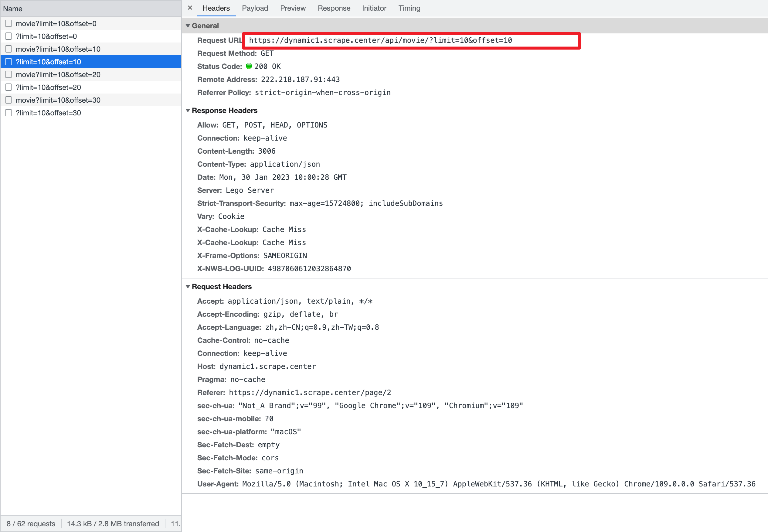Click the Accept-Encoding value
Image resolution: width=768 pixels, height=532 pixels.
301,314
